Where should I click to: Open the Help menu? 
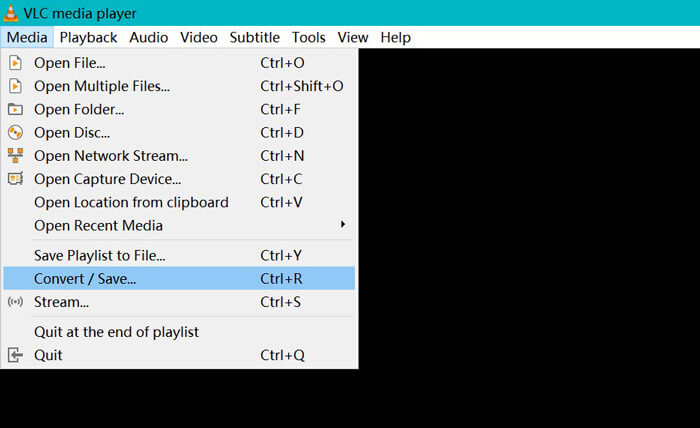tap(395, 37)
